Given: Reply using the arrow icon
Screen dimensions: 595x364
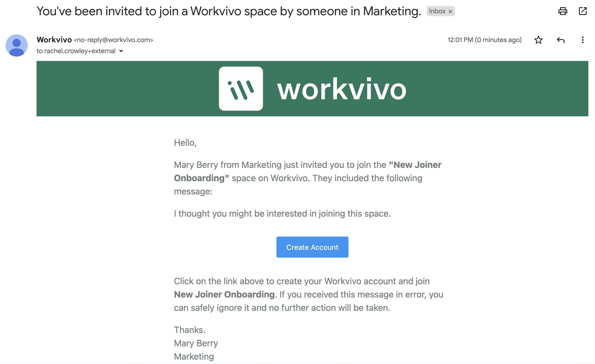Looking at the screenshot, I should [x=561, y=40].
